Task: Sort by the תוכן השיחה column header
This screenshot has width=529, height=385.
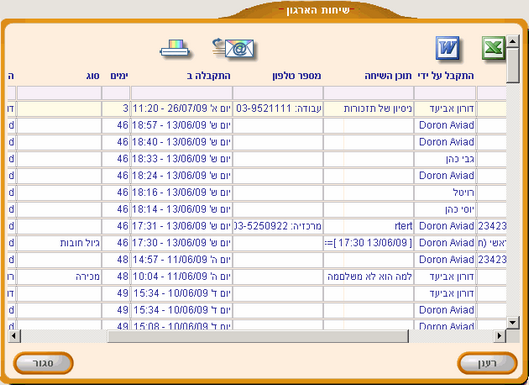Action: (388, 76)
